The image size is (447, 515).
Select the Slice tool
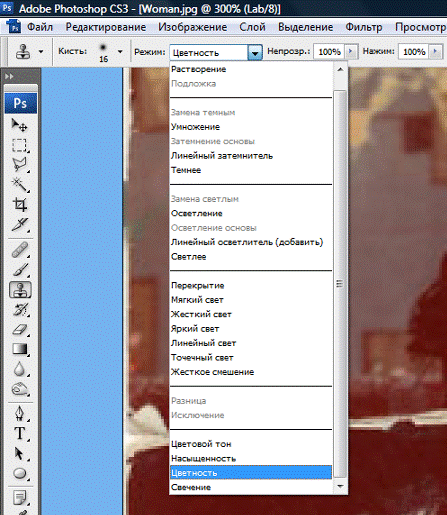[20, 224]
